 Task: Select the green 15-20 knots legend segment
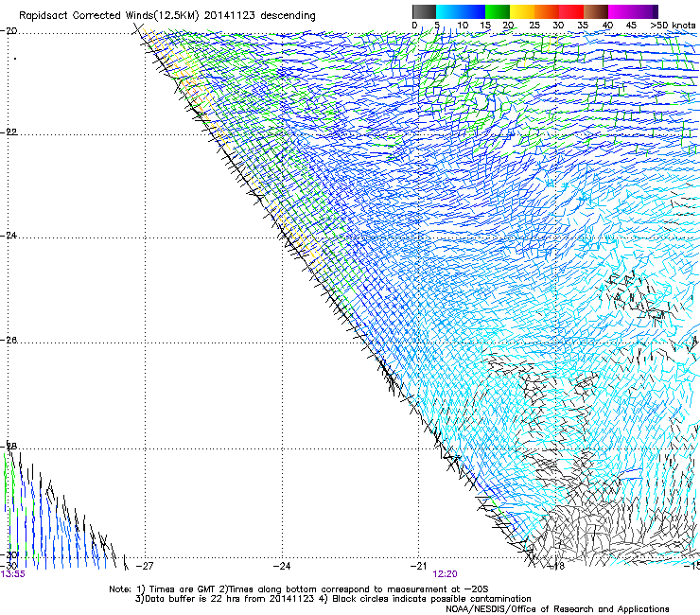(498, 11)
